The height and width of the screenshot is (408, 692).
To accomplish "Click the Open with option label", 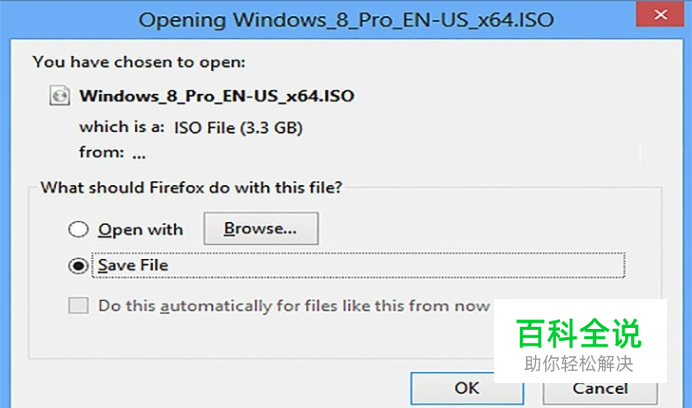I will [140, 230].
